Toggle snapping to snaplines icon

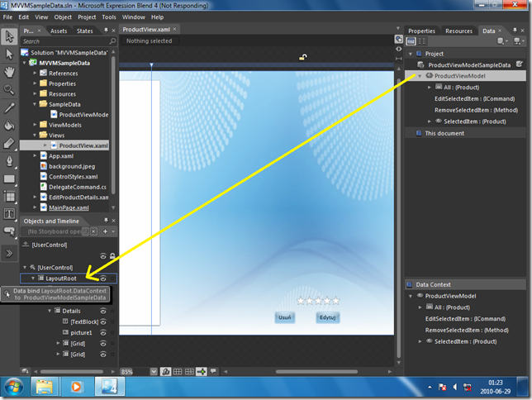coord(202,371)
